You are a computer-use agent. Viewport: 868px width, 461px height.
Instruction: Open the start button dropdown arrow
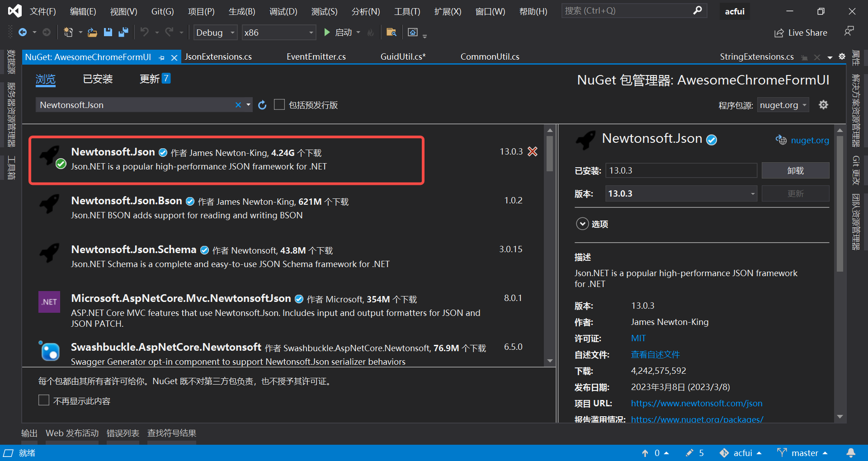[359, 32]
